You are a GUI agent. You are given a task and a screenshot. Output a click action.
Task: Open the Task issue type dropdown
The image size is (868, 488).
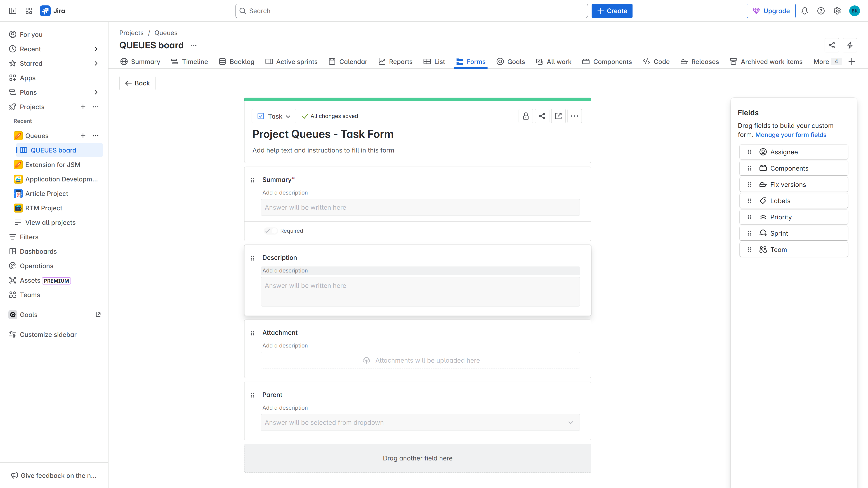point(274,116)
